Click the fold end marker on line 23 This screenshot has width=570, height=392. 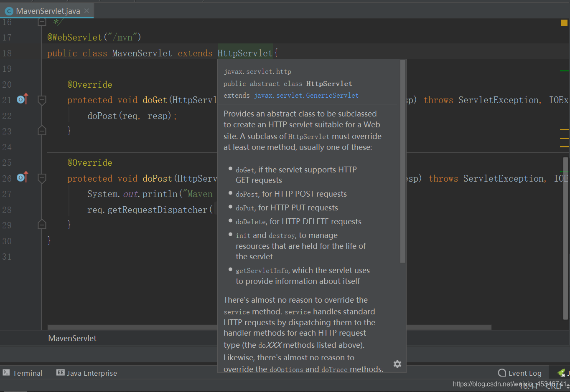point(42,131)
